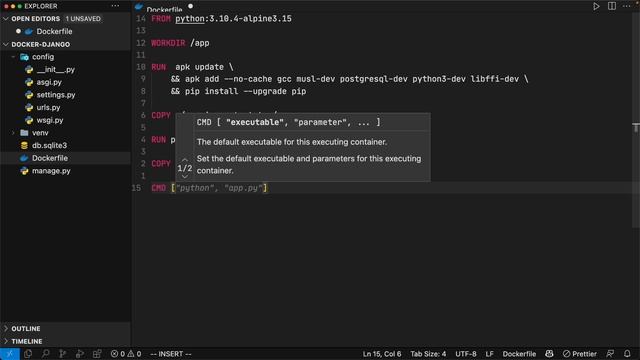Show previous signature in help popup

pos(184,160)
